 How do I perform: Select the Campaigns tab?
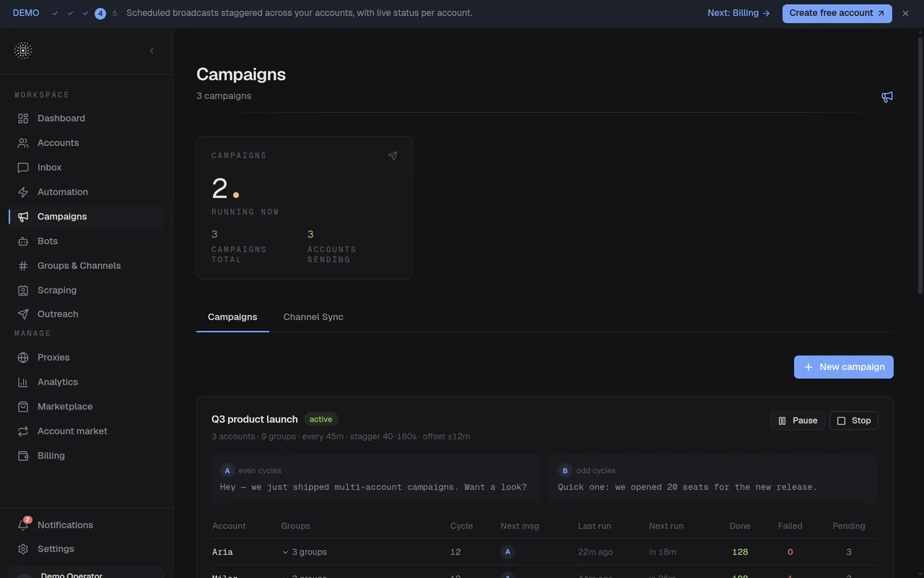[x=232, y=317]
